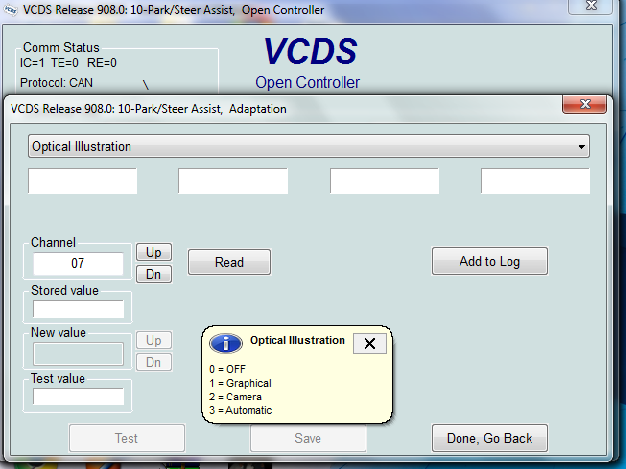Screen dimensions: 626x469
Task: Click the Save button
Action: tap(308, 438)
